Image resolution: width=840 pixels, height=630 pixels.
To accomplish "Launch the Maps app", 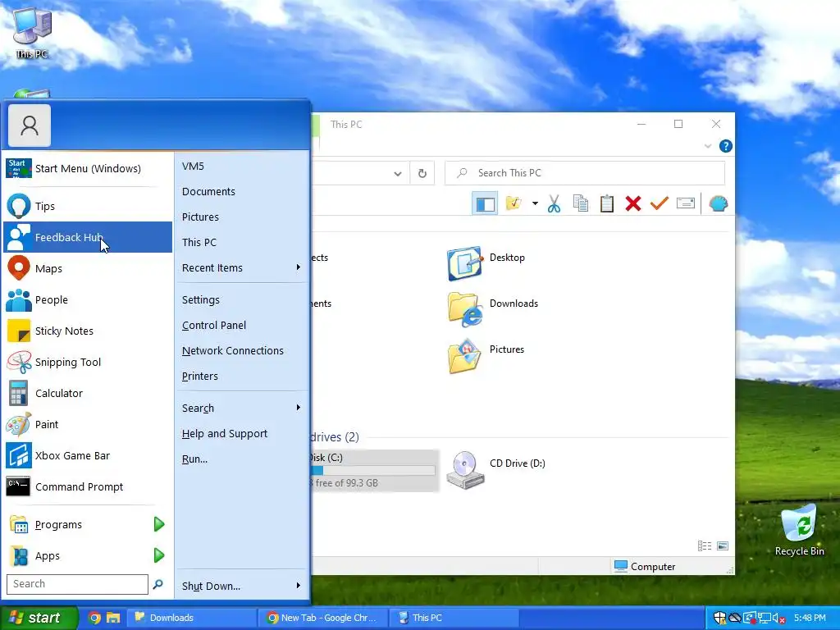I will pos(88,268).
